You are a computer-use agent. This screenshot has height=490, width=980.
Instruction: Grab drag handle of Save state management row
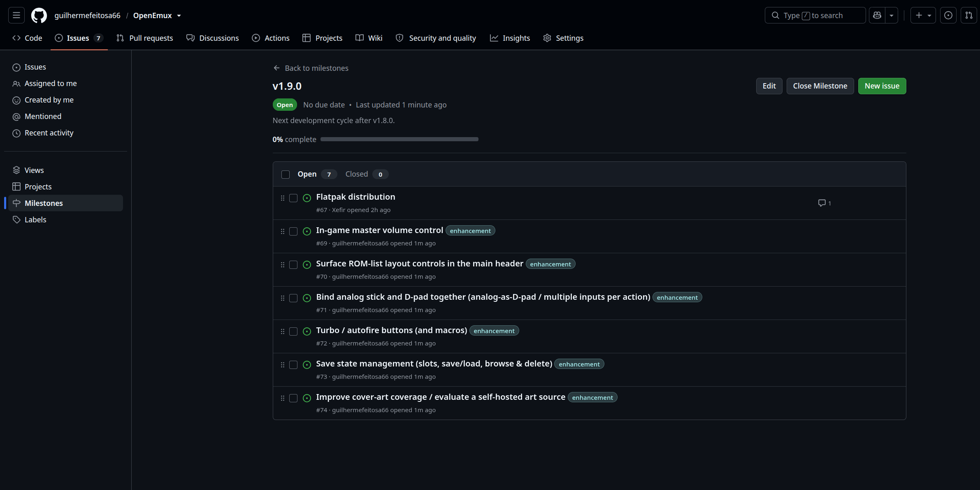pyautogui.click(x=283, y=365)
